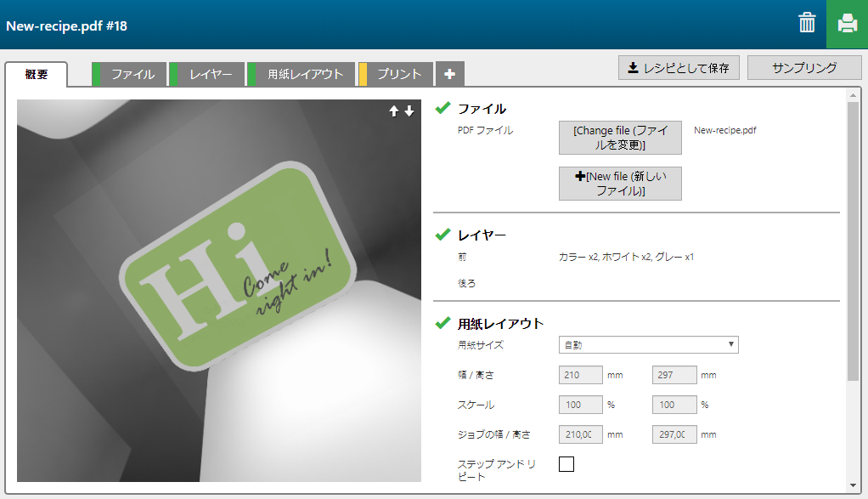Click the green checkmark beside 用紙レイアウト heading
Viewport: 868px width, 499px height.
(x=442, y=323)
